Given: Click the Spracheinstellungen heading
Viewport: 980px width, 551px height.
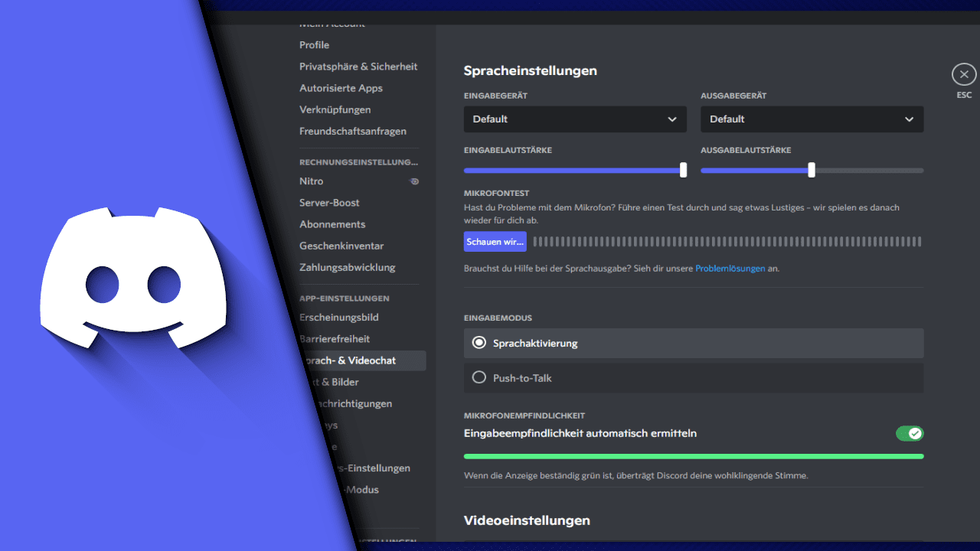Looking at the screenshot, I should [531, 70].
